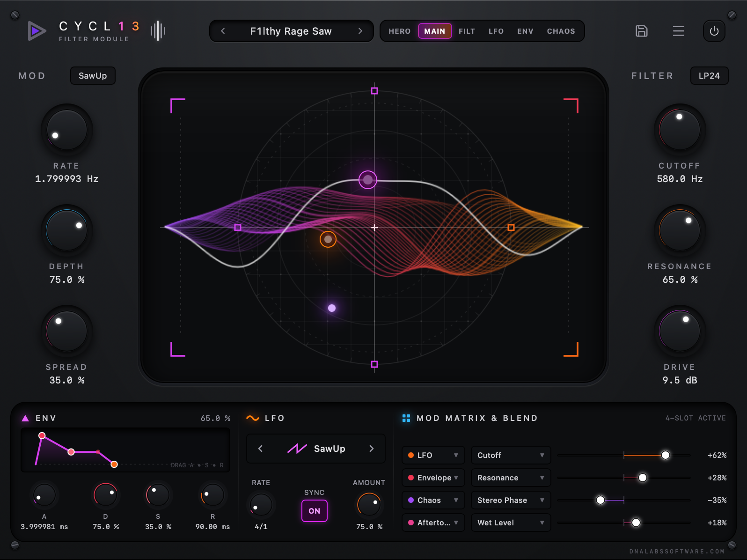Click the CUTOFF knob
The image size is (747, 560).
[x=680, y=130]
